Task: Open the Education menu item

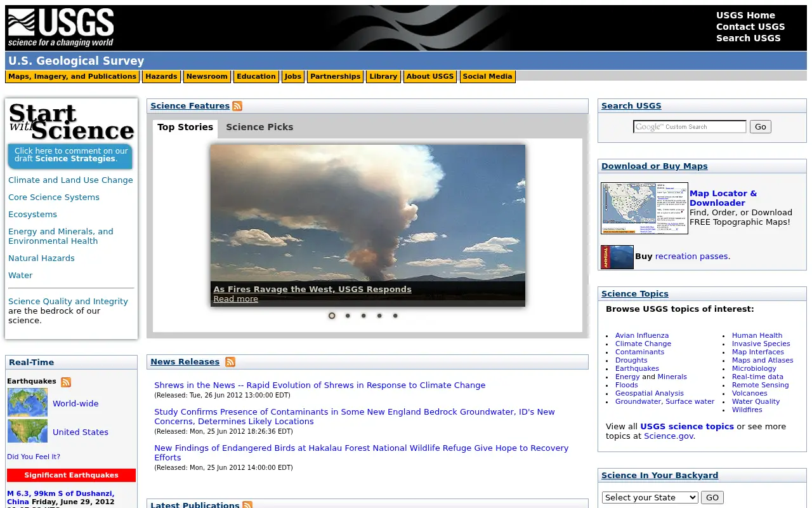Action: coord(256,77)
